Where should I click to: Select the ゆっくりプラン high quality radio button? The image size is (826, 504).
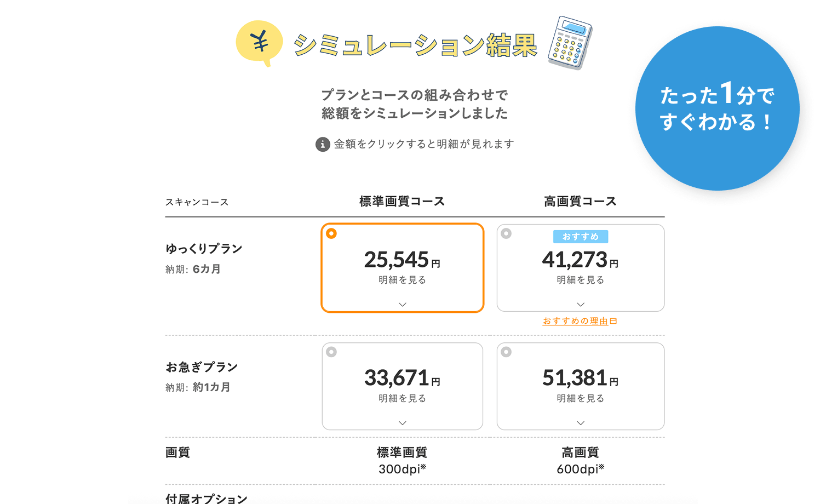coord(507,233)
